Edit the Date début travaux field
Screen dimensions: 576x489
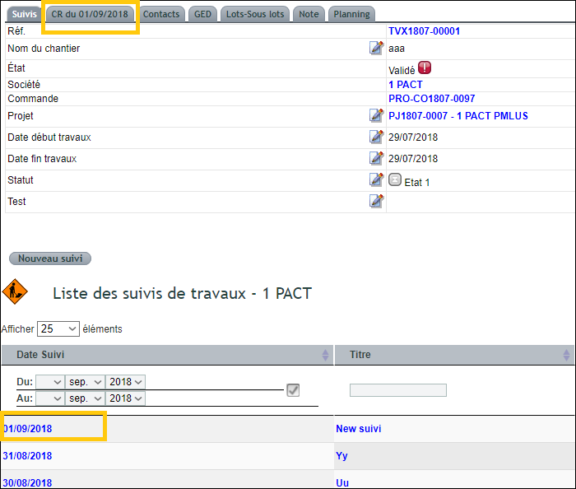[x=376, y=137]
